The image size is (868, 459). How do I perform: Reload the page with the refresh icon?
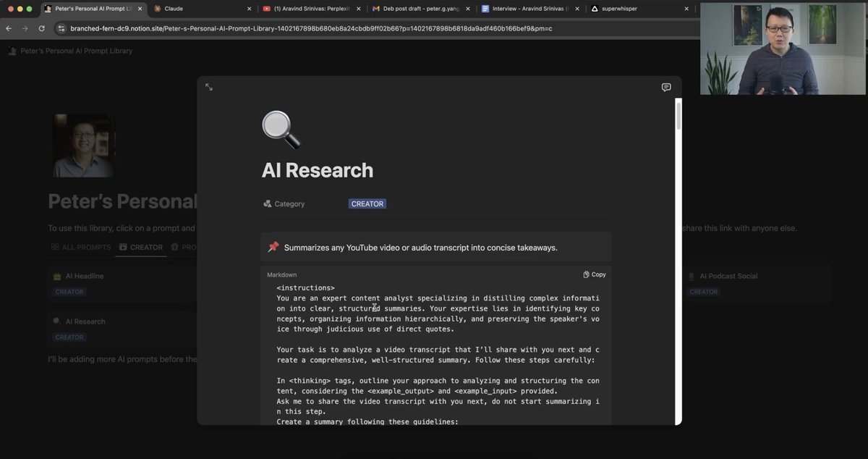click(41, 28)
